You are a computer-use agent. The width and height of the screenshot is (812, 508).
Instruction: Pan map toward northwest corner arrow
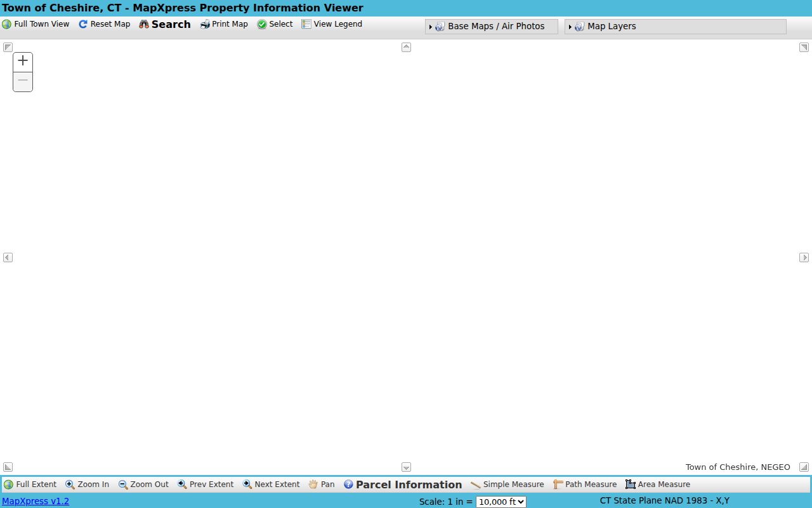click(x=8, y=47)
